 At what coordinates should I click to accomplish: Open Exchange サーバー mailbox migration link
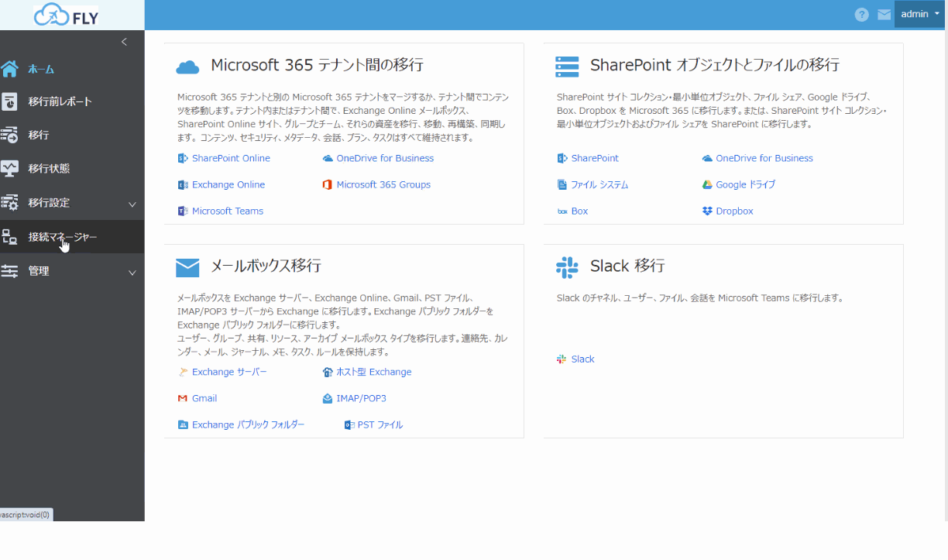tap(229, 372)
